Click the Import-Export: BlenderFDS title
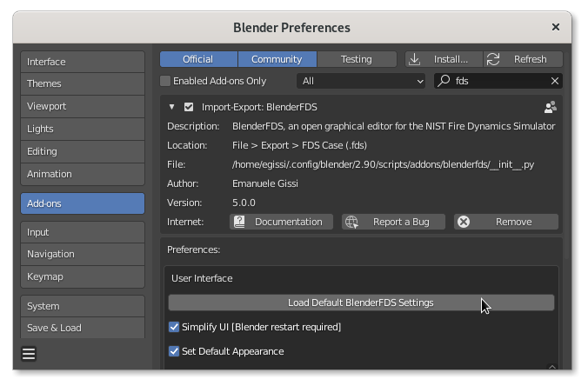This screenshot has width=588, height=386. coord(259,107)
